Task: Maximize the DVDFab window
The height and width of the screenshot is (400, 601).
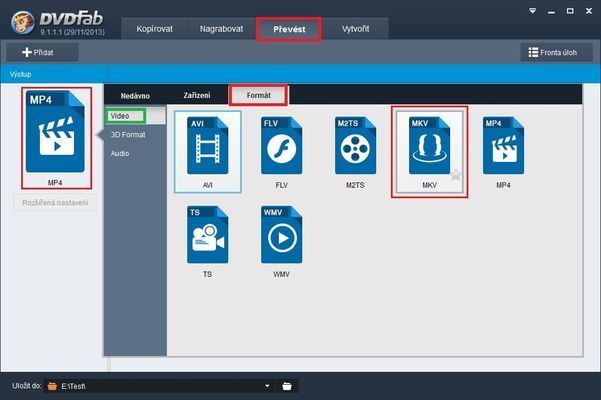Action: 570,11
